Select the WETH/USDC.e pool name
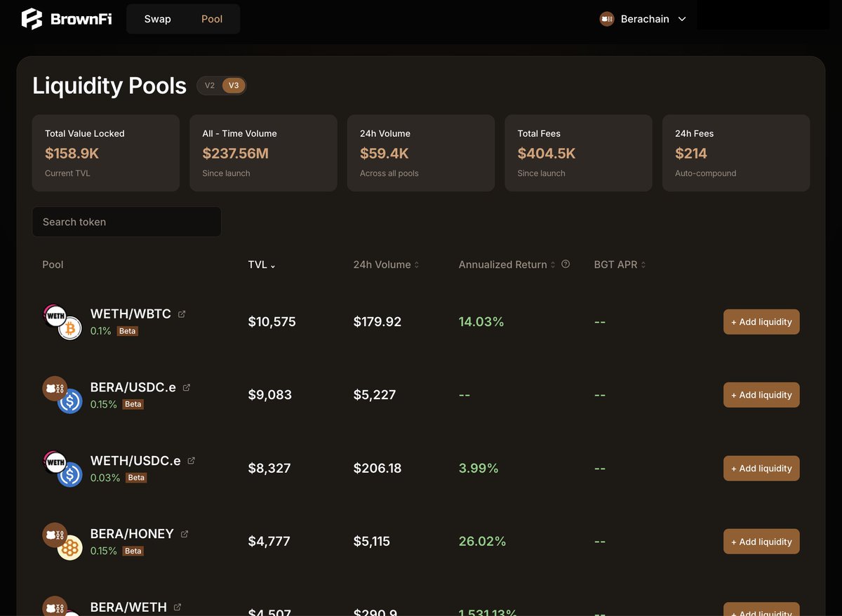 click(135, 461)
